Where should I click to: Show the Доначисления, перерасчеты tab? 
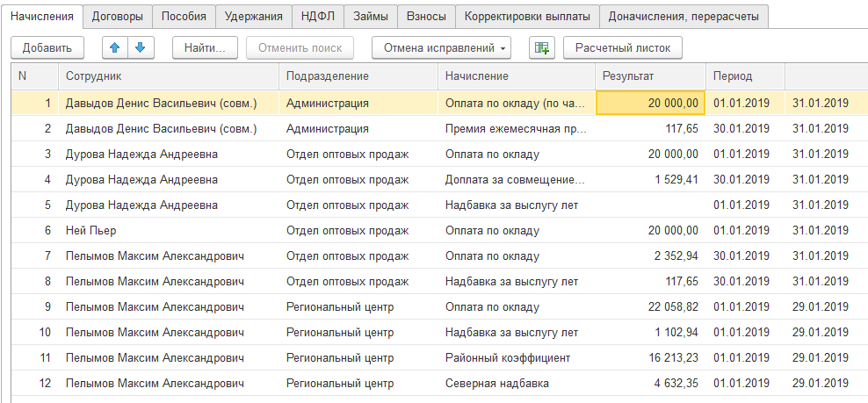point(684,16)
